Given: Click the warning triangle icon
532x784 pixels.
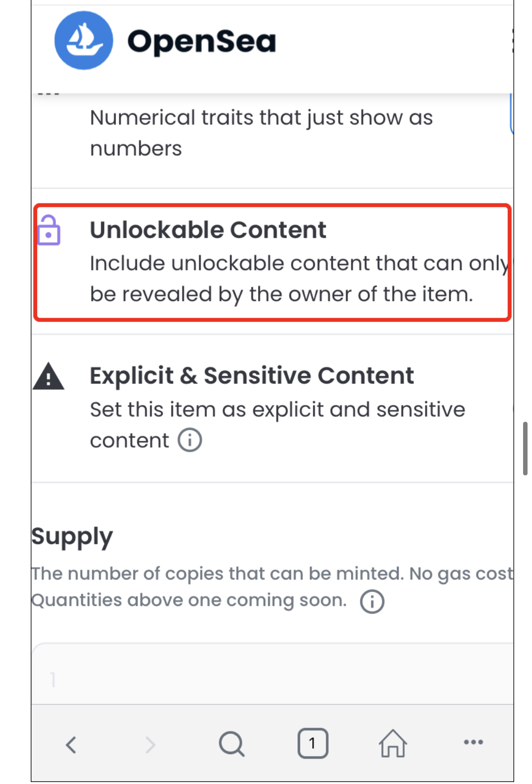Looking at the screenshot, I should coord(48,376).
